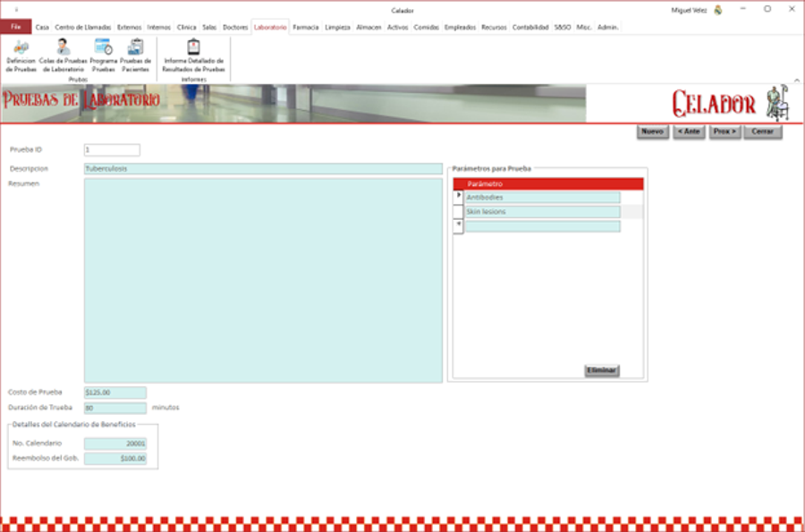Image resolution: width=805 pixels, height=532 pixels.
Task: Click the user avatar beside Miguel Velez
Action: pyautogui.click(x=718, y=10)
